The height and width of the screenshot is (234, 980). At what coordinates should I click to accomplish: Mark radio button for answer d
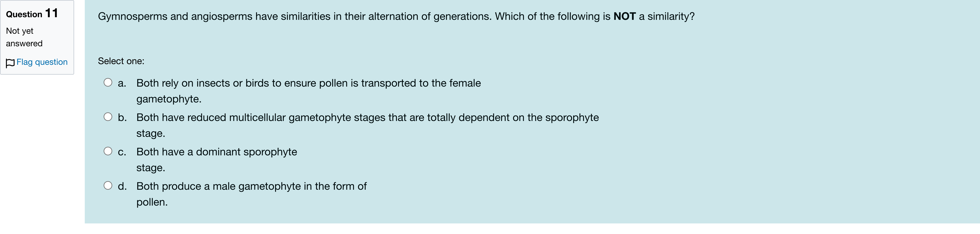tap(108, 185)
